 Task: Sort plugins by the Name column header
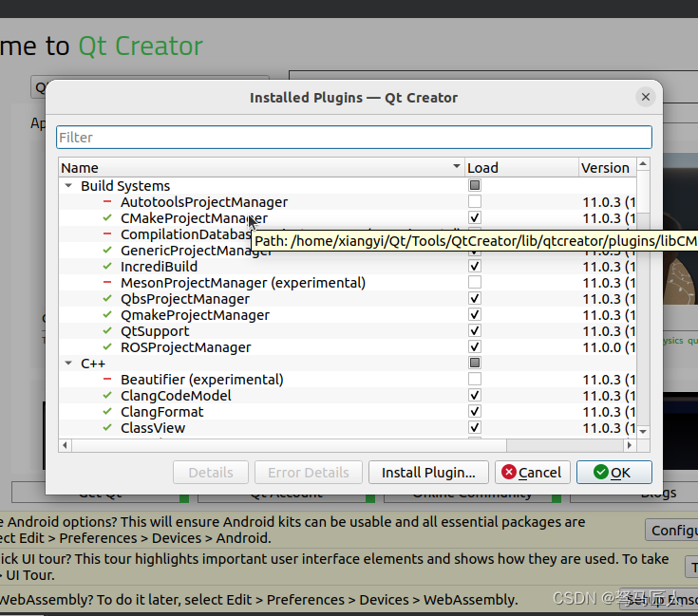click(261, 168)
